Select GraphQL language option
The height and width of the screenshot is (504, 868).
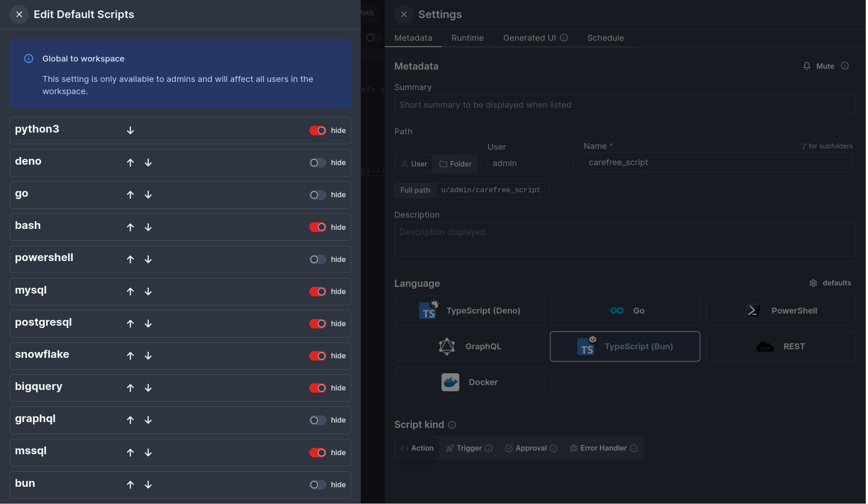pyautogui.click(x=469, y=346)
